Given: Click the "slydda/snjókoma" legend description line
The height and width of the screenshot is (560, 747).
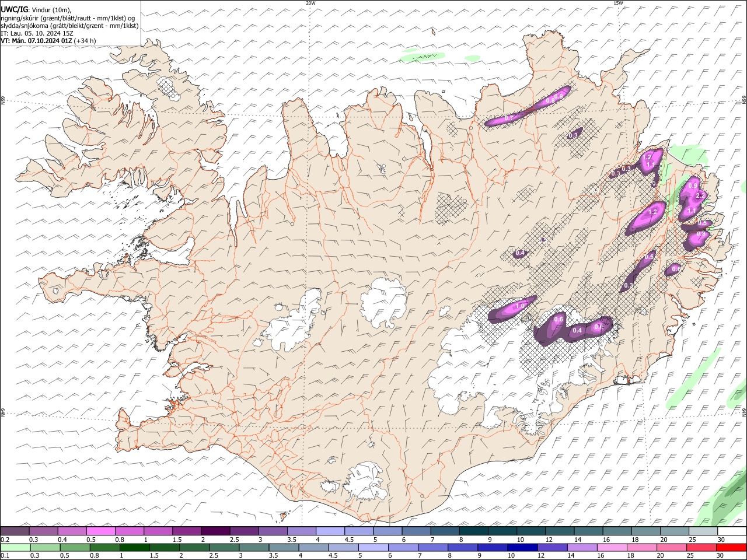Looking at the screenshot, I should point(69,26).
